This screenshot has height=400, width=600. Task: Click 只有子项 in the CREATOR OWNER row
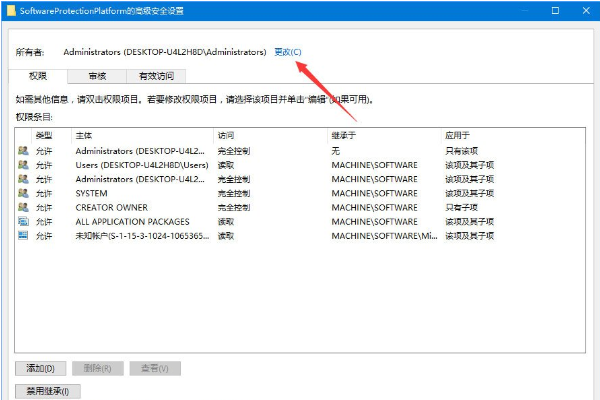pos(461,207)
